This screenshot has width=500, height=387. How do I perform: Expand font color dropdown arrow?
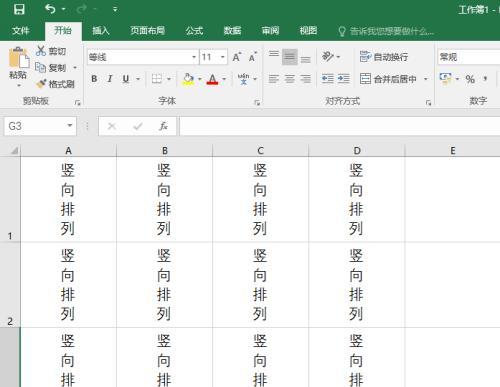click(x=224, y=79)
